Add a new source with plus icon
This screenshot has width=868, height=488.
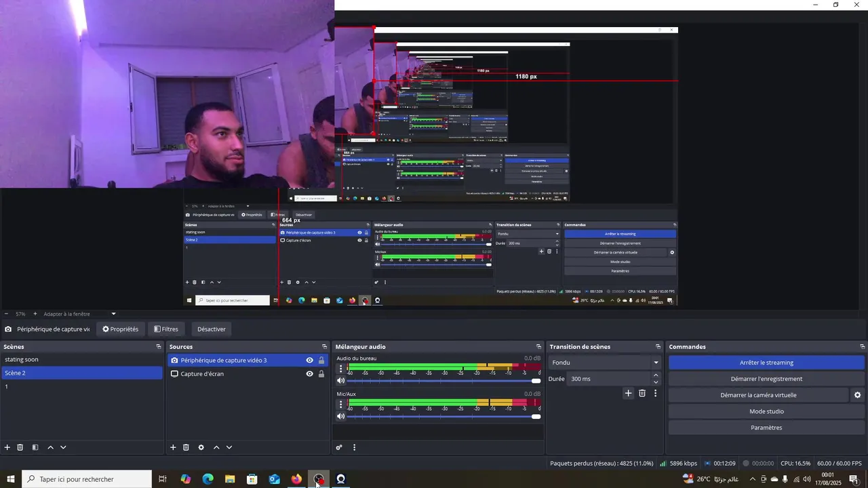point(173,447)
